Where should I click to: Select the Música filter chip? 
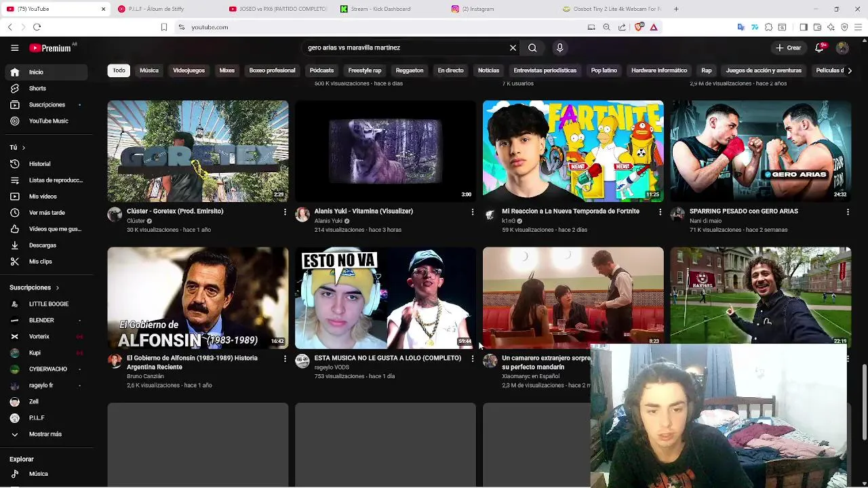pos(149,70)
